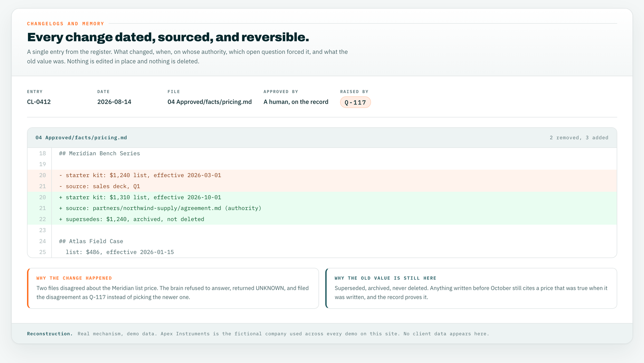Select removed line 'source: sales deck, Q1'
644x363 pixels.
point(322,186)
